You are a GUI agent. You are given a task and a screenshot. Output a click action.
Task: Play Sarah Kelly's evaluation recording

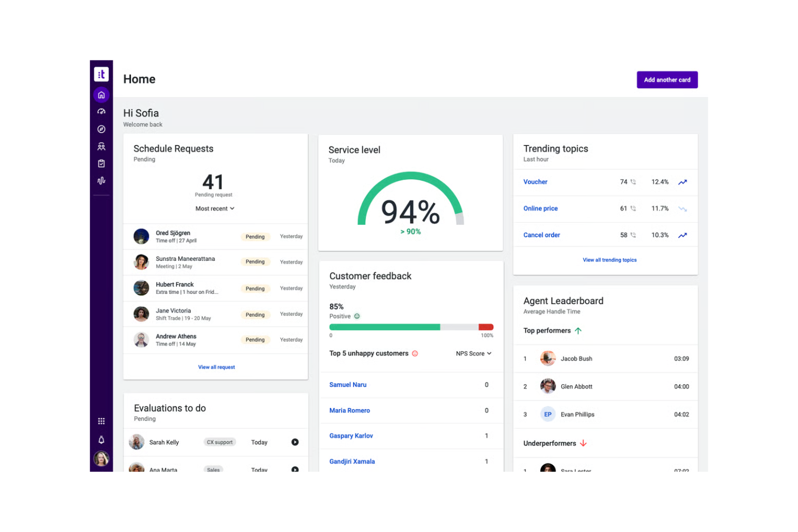pyautogui.click(x=294, y=442)
